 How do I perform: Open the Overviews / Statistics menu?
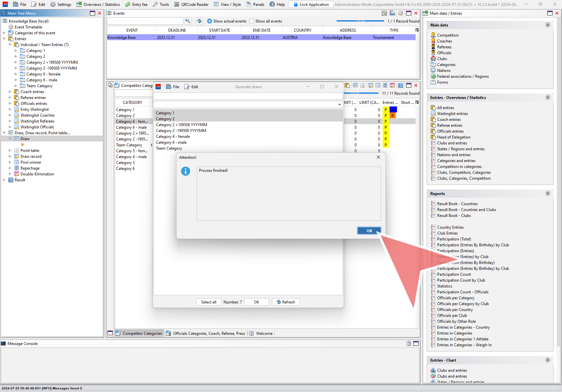(98, 4)
